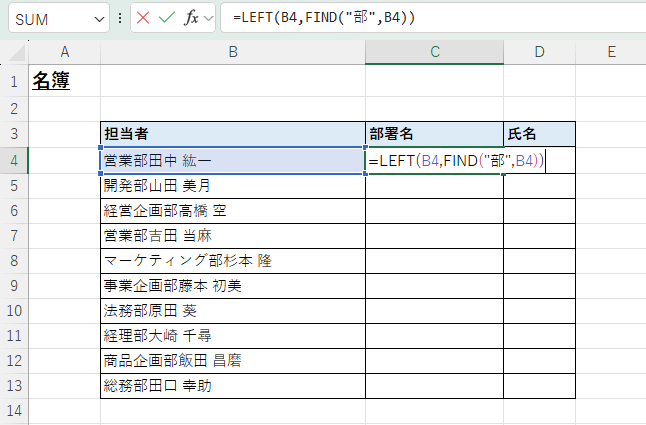Screen dimensions: 646x425
Task: Select the 氏名 header cell
Action: pyautogui.click(x=539, y=134)
